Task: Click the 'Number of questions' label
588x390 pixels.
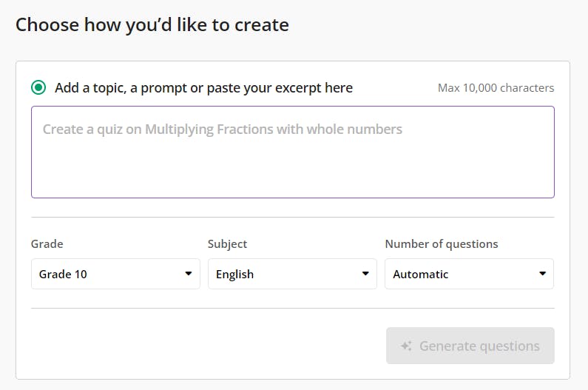Action: [x=442, y=244]
